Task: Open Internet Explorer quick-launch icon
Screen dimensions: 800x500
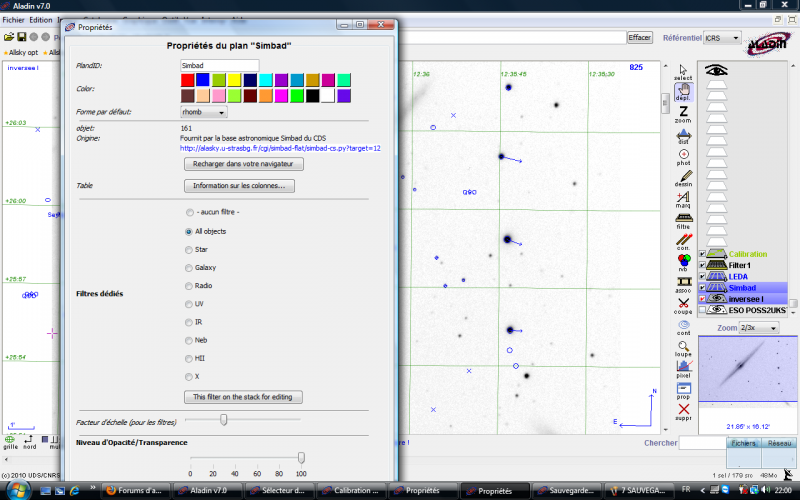Action: point(75,491)
